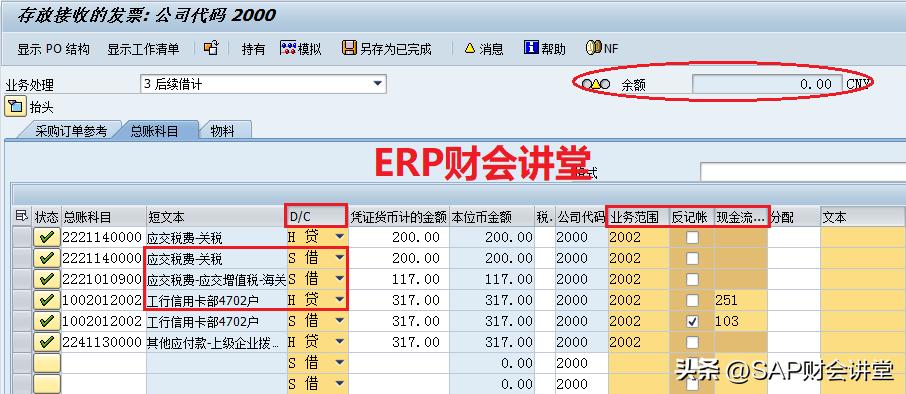906x394 pixels.
Task: Open the 帮助 help info icon
Action: click(532, 48)
